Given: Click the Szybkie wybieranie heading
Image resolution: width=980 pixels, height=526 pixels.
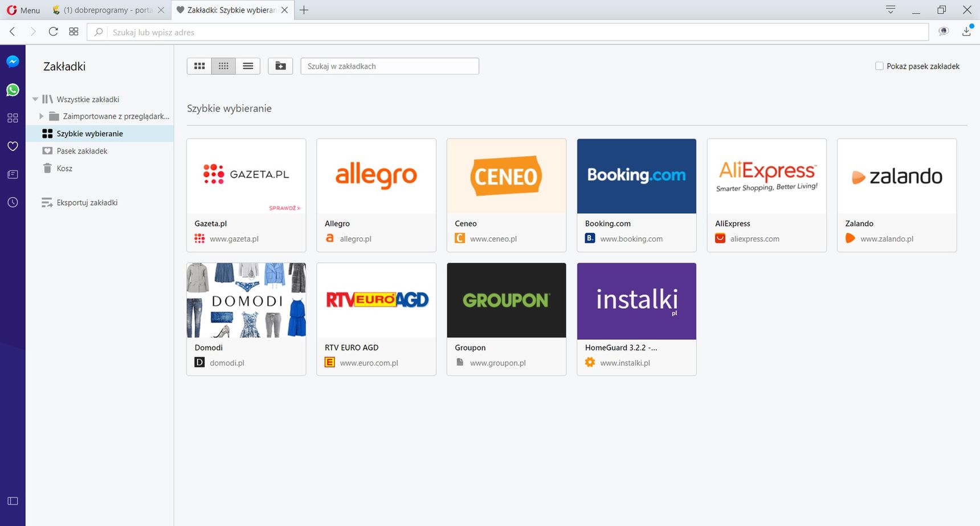Looking at the screenshot, I should (229, 108).
